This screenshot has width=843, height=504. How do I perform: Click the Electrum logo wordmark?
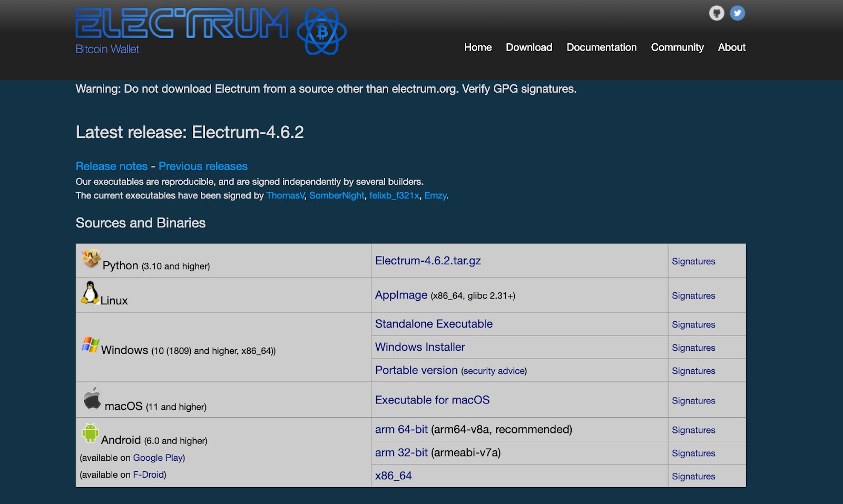coord(182,24)
